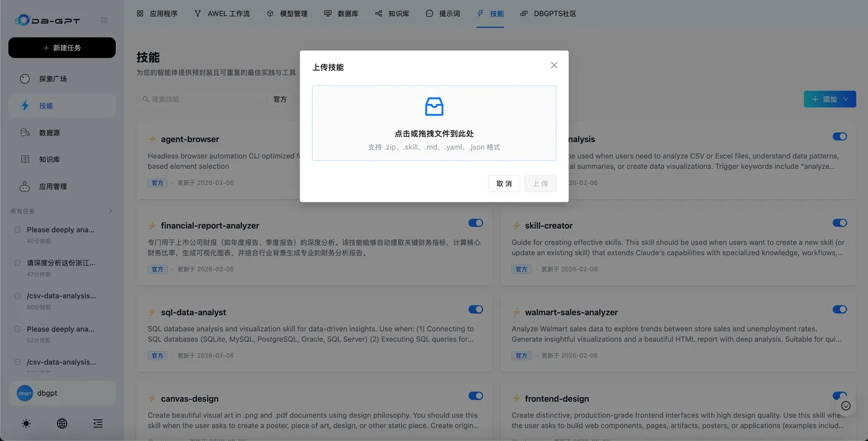Click file drop zone 点击或拖拽文件到此处
This screenshot has height=441, width=868.
[434, 123]
